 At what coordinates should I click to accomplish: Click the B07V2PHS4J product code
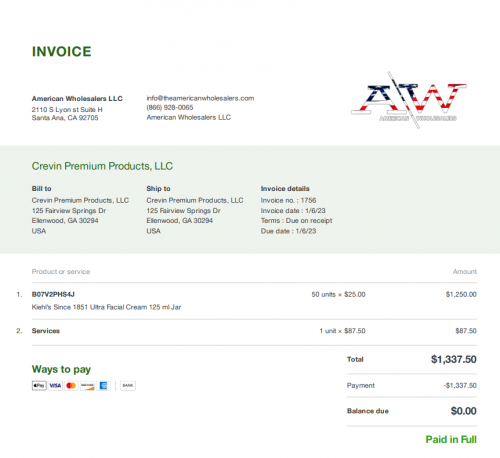(53, 294)
